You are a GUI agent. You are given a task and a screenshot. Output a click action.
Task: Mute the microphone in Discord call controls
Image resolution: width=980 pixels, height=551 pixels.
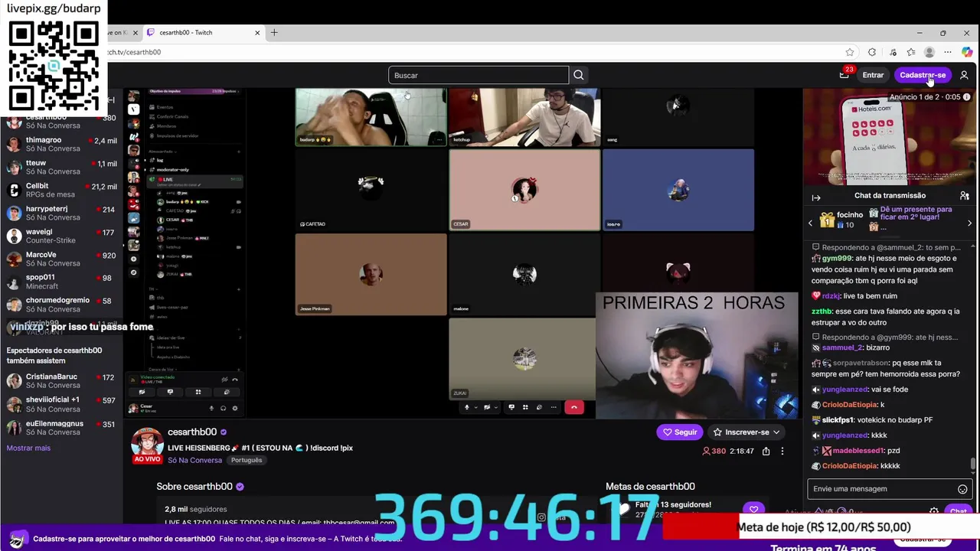[466, 407]
